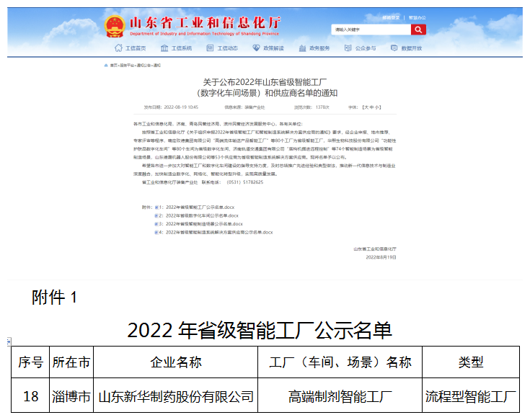Click the magnifier search button
This screenshot has width=530, height=420.
tap(418, 30)
